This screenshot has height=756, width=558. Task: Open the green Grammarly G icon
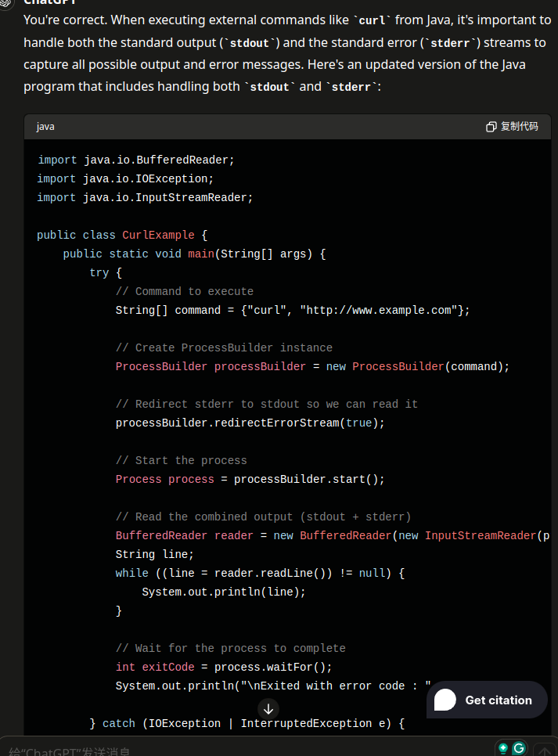(519, 748)
